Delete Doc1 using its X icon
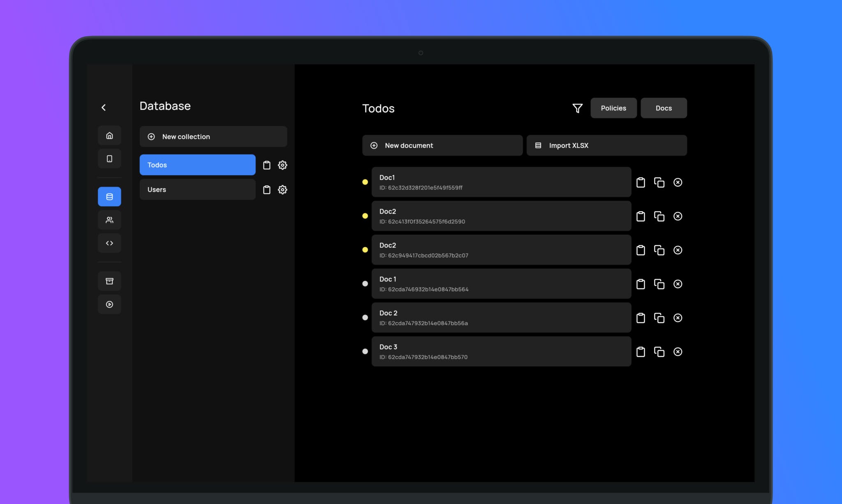 point(678,182)
